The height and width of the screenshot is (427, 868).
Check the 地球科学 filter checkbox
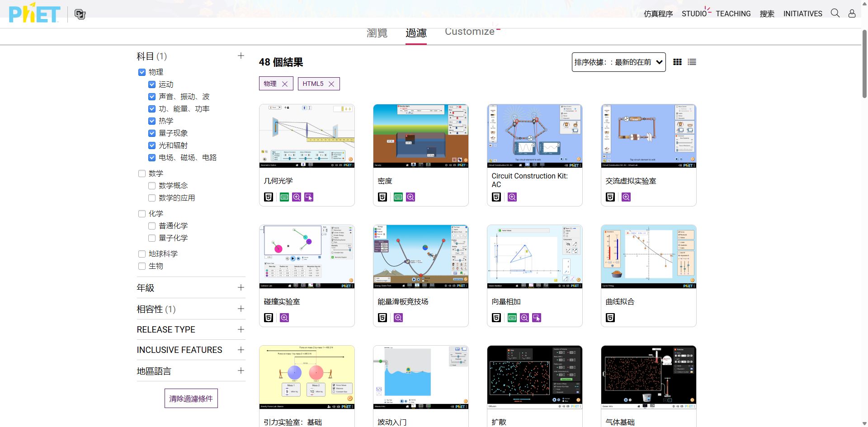point(142,254)
